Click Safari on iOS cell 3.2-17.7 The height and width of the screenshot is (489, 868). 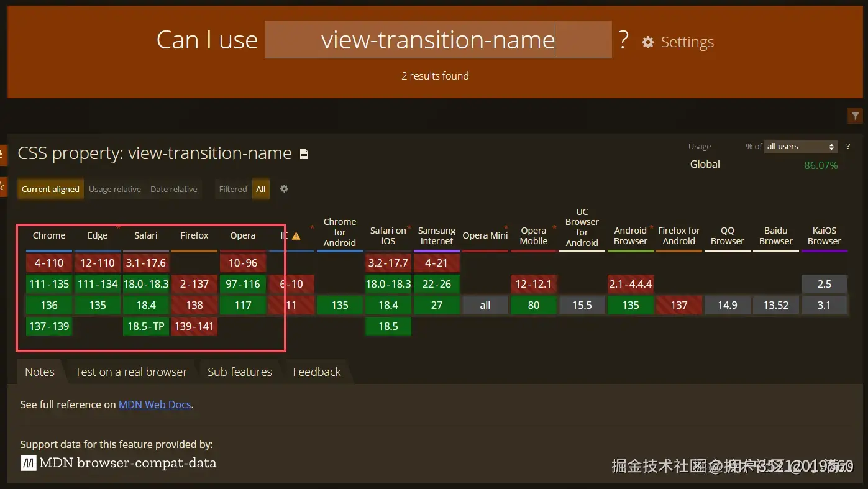pos(388,263)
